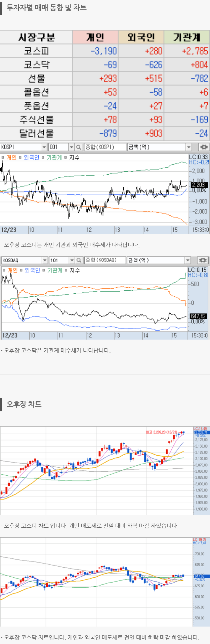
Task: Click the 지수 legend marker in KOSDAQ chart
Action: click(66, 270)
